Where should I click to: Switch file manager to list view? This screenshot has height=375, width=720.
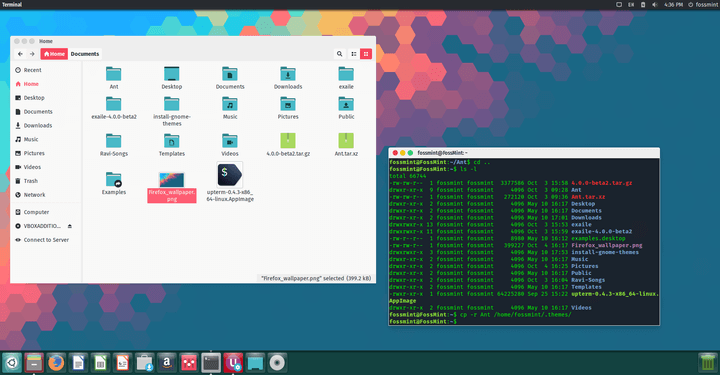point(354,54)
